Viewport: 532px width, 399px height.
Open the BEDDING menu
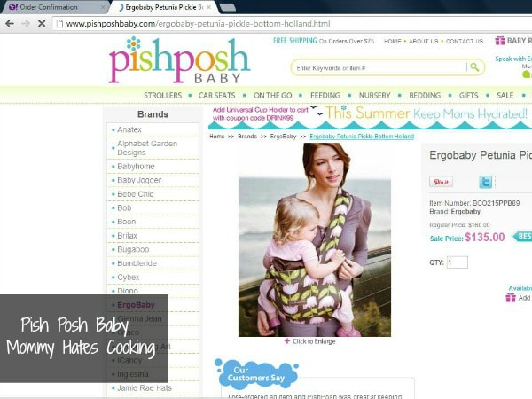point(425,96)
